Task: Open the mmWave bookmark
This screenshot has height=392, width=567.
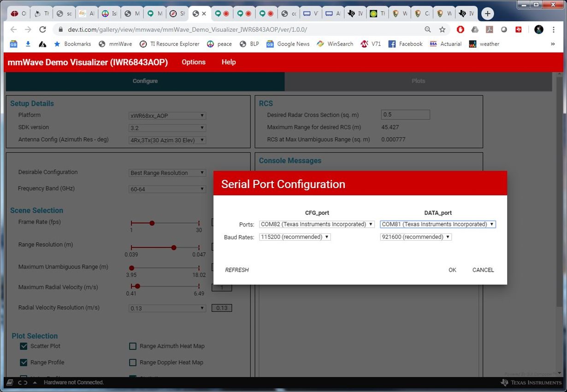Action: coord(115,44)
